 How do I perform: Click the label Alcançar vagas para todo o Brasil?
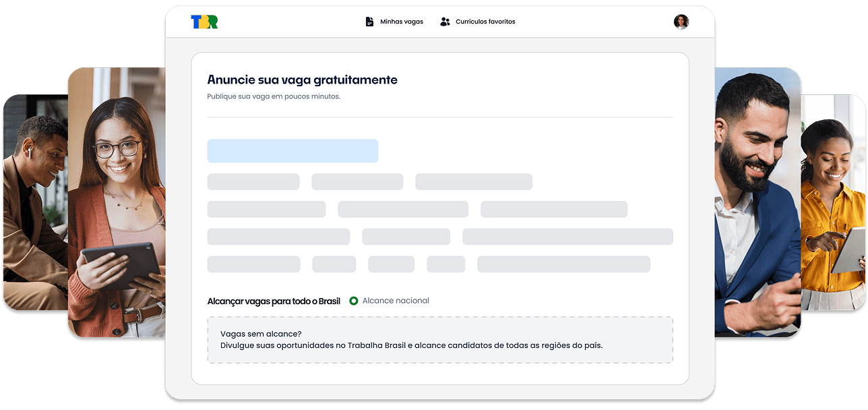(272, 300)
